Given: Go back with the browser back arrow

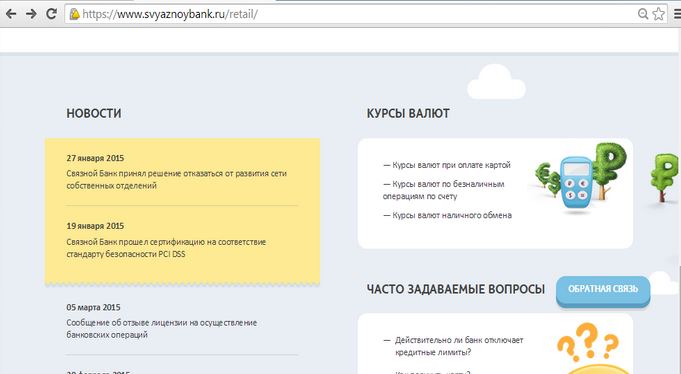Looking at the screenshot, I should pos(11,14).
